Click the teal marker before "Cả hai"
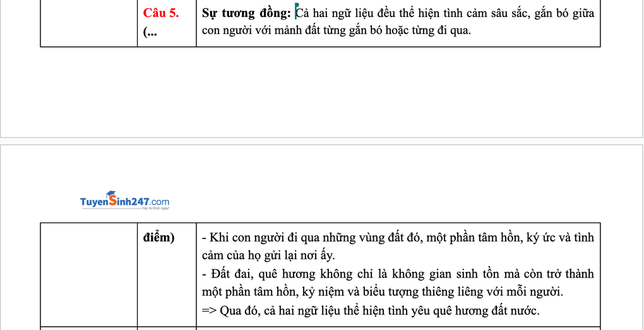The width and height of the screenshot is (644, 330). pyautogui.click(x=296, y=10)
